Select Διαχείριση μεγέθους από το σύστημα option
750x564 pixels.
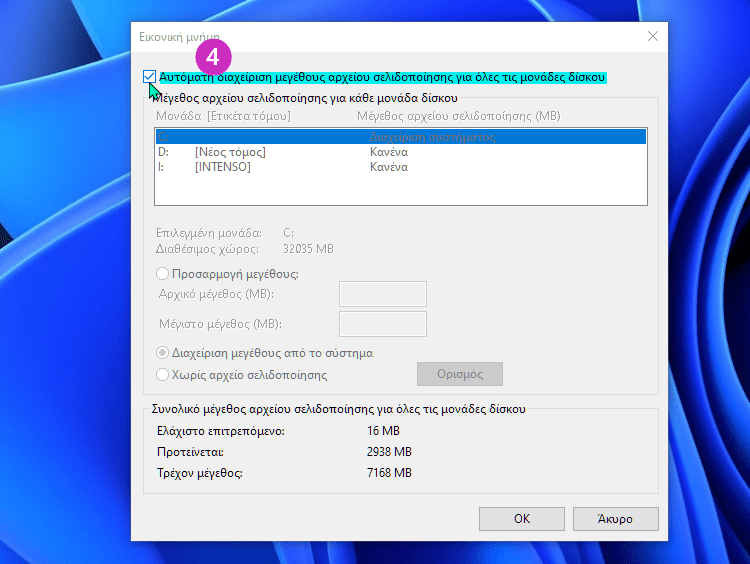163,353
